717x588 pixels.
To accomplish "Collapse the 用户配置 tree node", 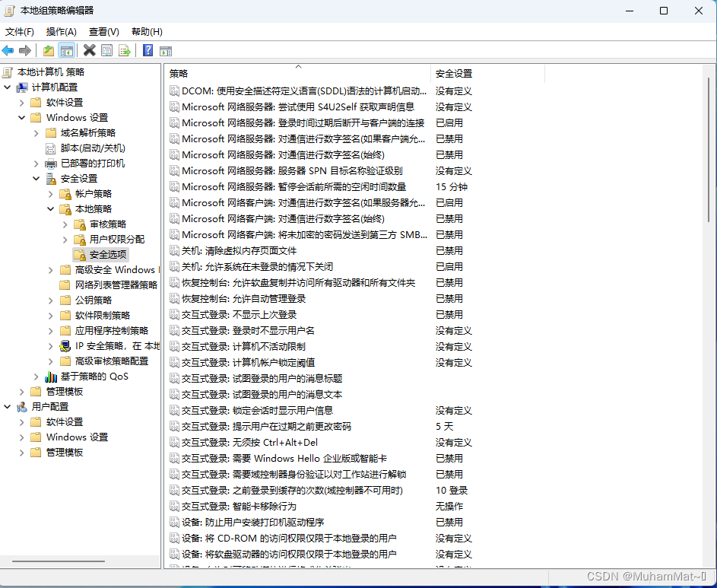I will pyautogui.click(x=8, y=406).
